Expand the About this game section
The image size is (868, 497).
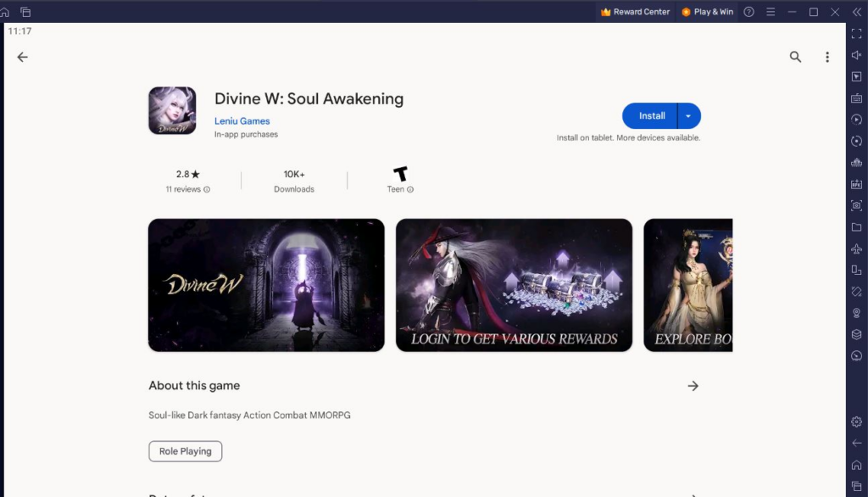(x=693, y=385)
